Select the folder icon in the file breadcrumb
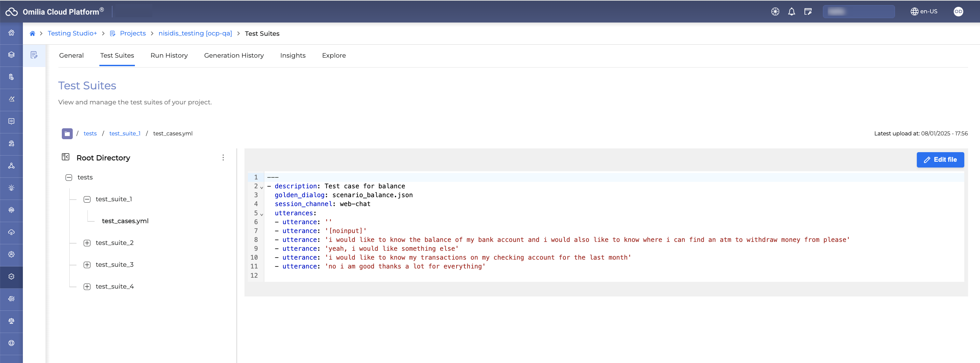Image resolution: width=980 pixels, height=363 pixels. click(67, 133)
